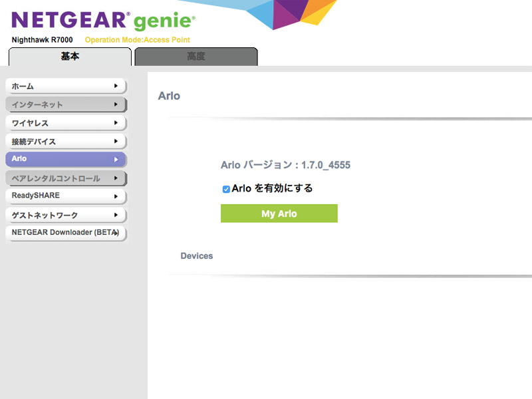Open ペアレンタルコントロール in the sidebar
This screenshot has width=532, height=399.
(65, 178)
